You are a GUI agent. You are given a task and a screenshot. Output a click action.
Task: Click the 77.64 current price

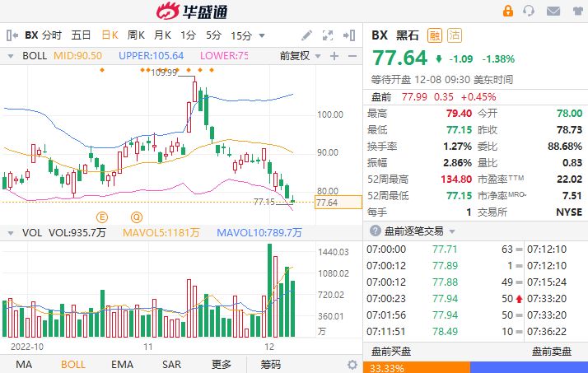399,58
